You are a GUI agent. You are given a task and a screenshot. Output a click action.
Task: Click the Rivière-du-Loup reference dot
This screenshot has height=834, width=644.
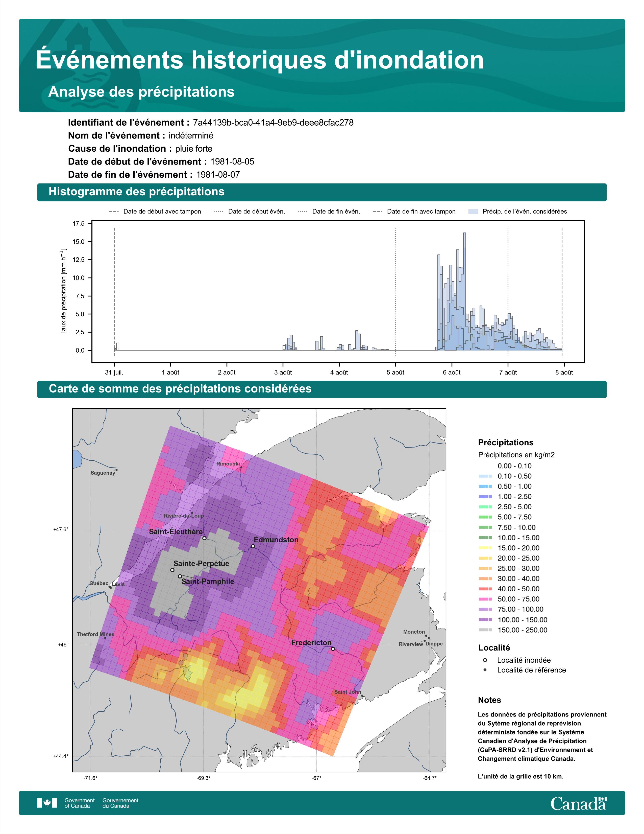point(192,513)
